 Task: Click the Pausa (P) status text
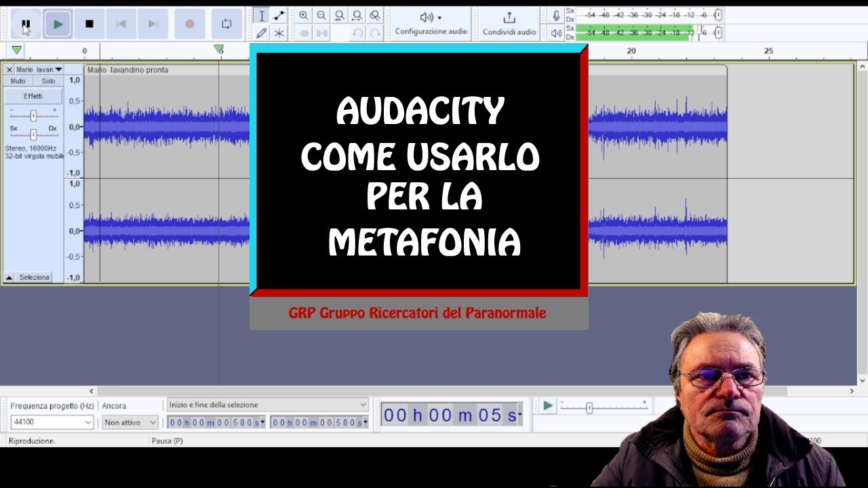click(167, 441)
